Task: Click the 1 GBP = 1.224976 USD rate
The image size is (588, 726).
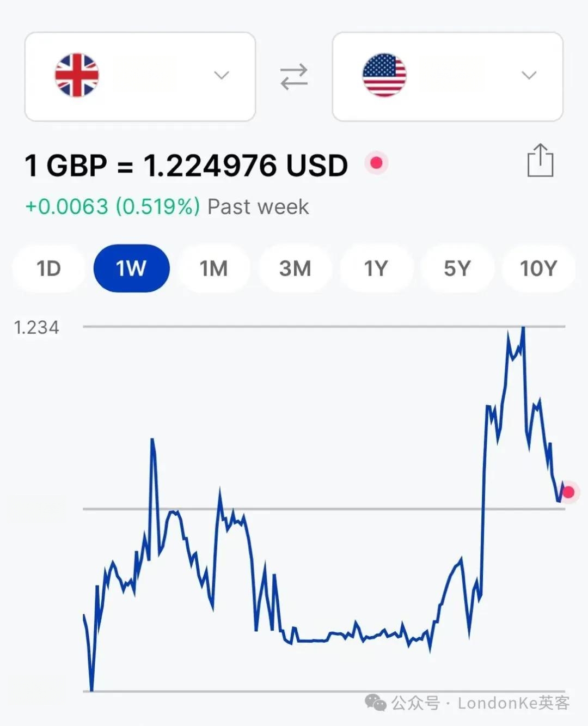Action: (186, 166)
